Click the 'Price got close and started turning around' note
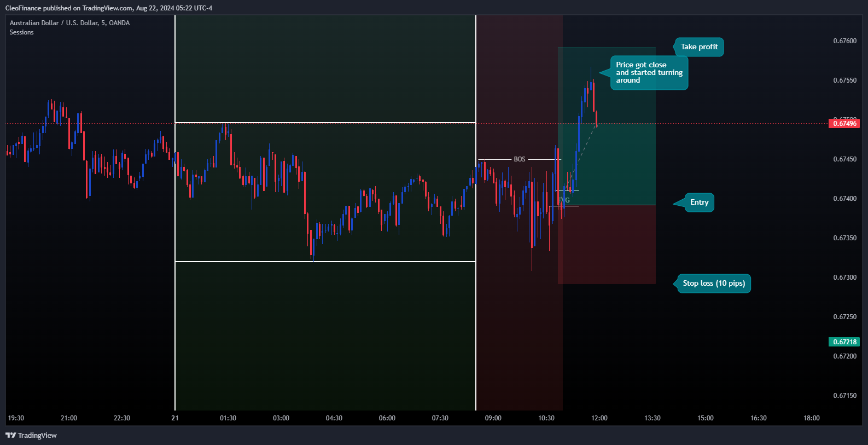Screen dimensions: 868x445 coord(649,73)
